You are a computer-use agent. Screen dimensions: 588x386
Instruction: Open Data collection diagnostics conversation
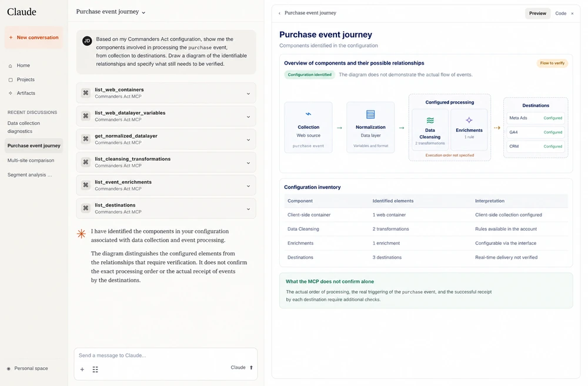pyautogui.click(x=24, y=127)
